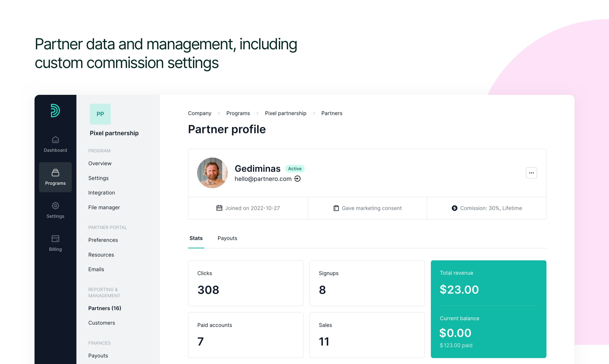
Task: Click the calendar icon by Joined on date
Action: pos(219,208)
